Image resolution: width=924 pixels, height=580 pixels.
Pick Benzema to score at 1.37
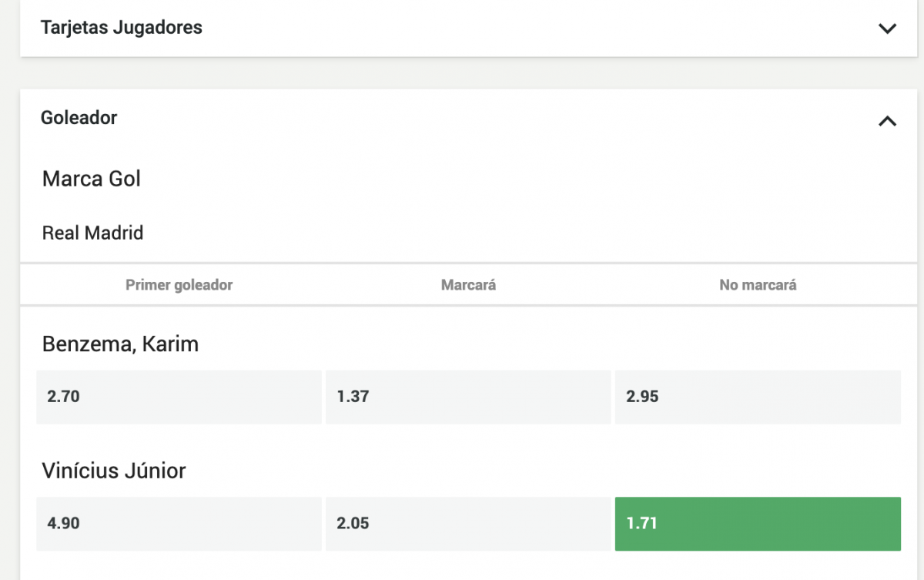[468, 397]
